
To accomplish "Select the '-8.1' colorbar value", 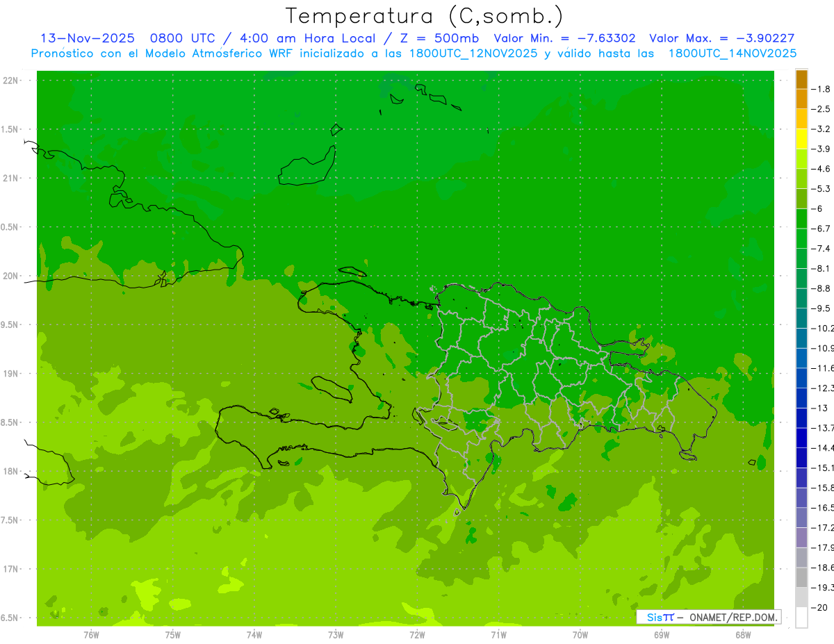I will click(x=821, y=268).
